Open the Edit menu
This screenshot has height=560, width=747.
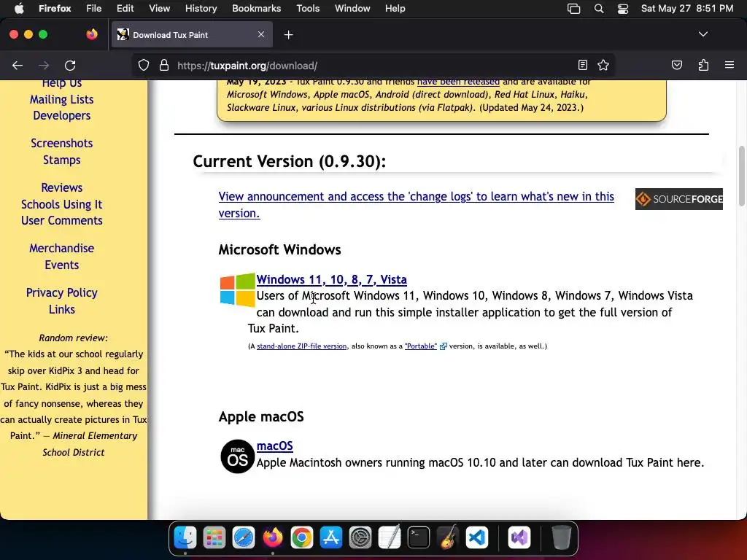click(x=125, y=9)
